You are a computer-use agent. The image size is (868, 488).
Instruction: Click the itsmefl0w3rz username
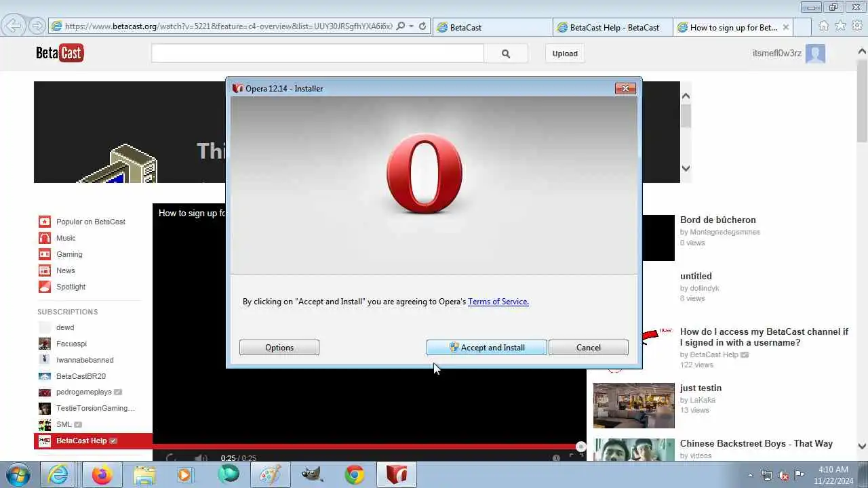click(x=777, y=54)
